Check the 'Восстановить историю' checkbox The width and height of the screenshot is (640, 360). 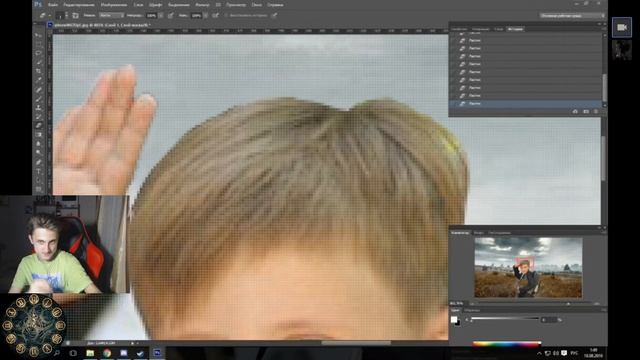[x=226, y=16]
